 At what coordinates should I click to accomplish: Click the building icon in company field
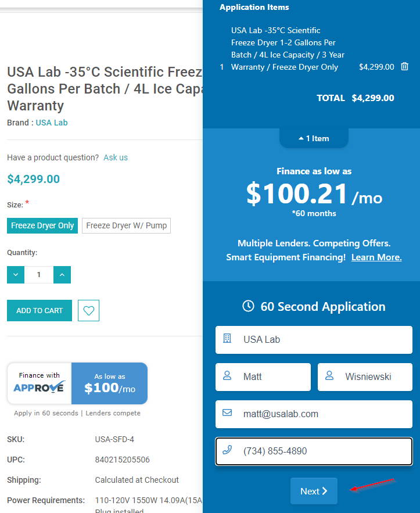point(227,338)
